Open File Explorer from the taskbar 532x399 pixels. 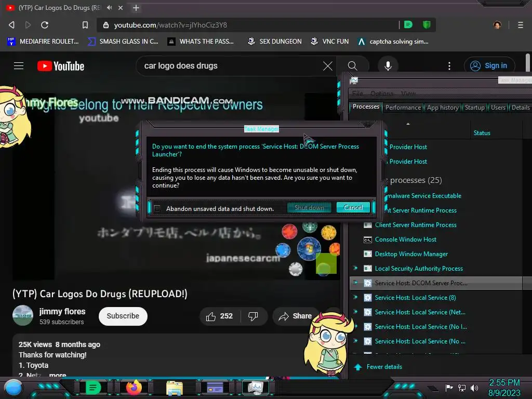click(x=175, y=388)
